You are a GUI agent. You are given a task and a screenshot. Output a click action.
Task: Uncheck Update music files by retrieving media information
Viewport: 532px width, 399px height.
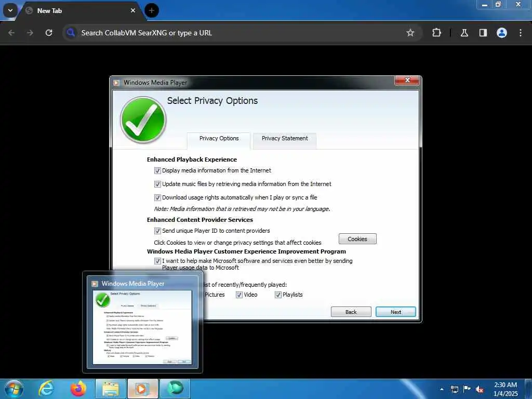pyautogui.click(x=157, y=184)
